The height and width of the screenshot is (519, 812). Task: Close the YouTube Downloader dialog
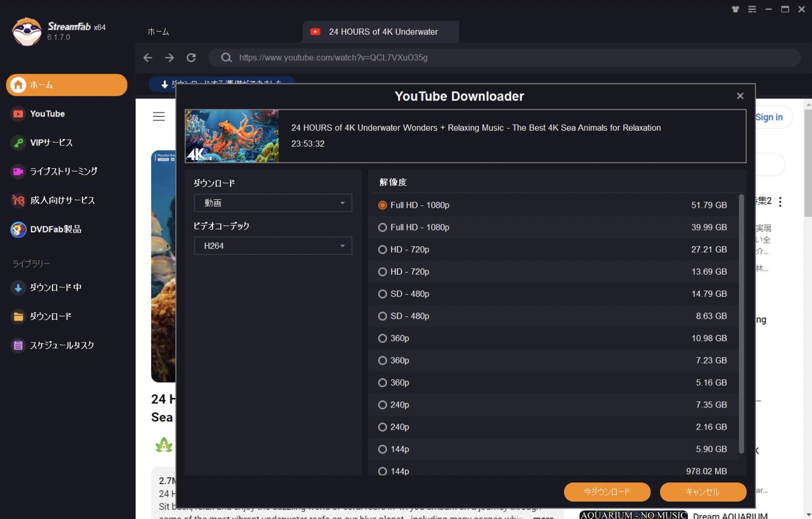[x=740, y=96]
